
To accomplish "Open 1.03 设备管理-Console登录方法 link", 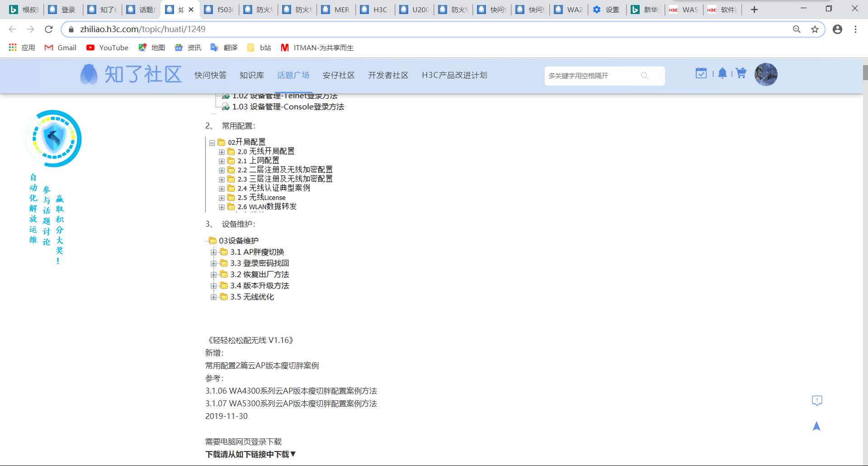I will point(288,107).
